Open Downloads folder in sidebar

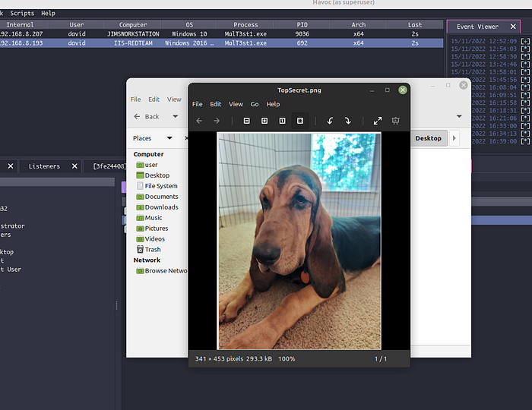[157, 207]
